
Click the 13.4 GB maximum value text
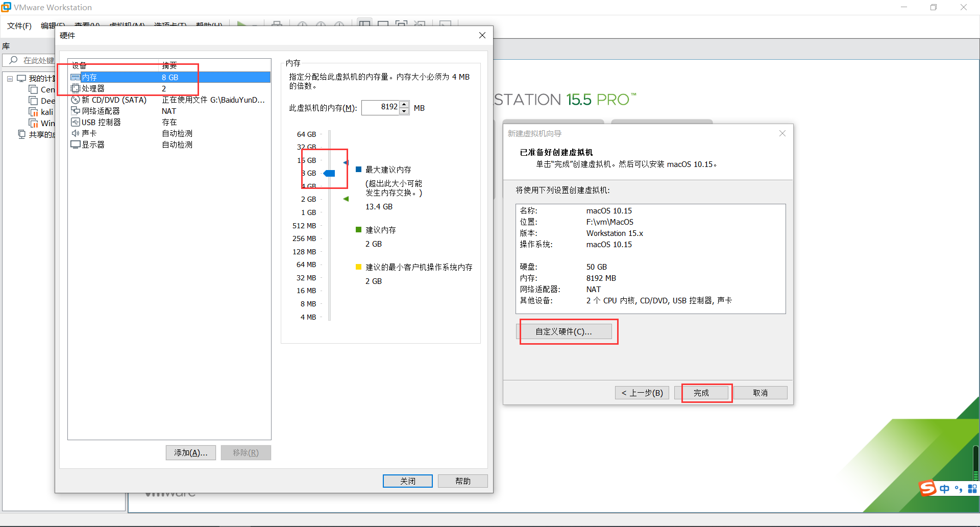[379, 207]
